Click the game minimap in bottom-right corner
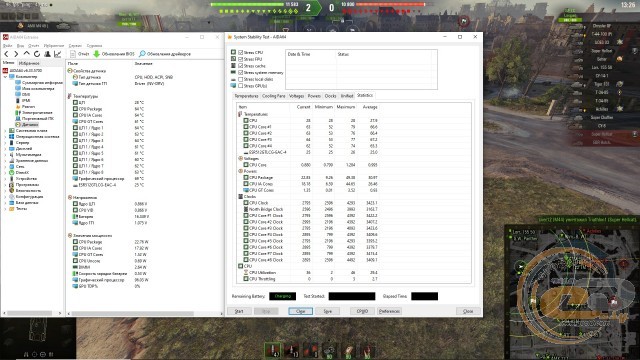640x360 pixels. pos(571,291)
